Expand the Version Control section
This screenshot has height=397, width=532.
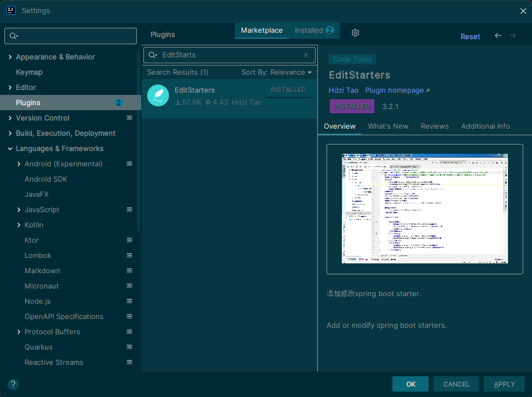[10, 118]
